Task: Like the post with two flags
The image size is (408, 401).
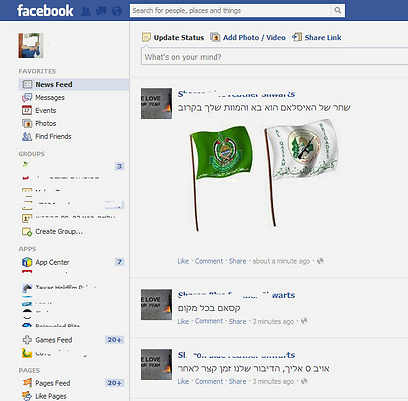Action: [183, 261]
